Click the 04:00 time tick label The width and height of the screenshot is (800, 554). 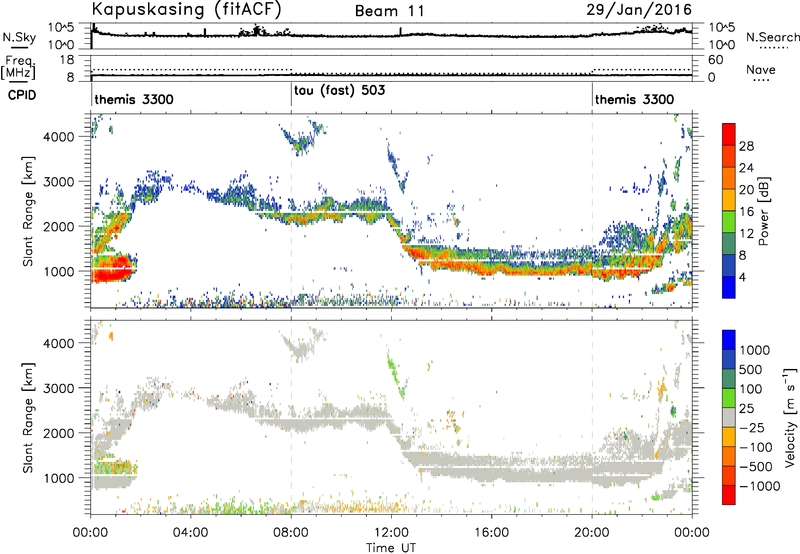click(190, 533)
